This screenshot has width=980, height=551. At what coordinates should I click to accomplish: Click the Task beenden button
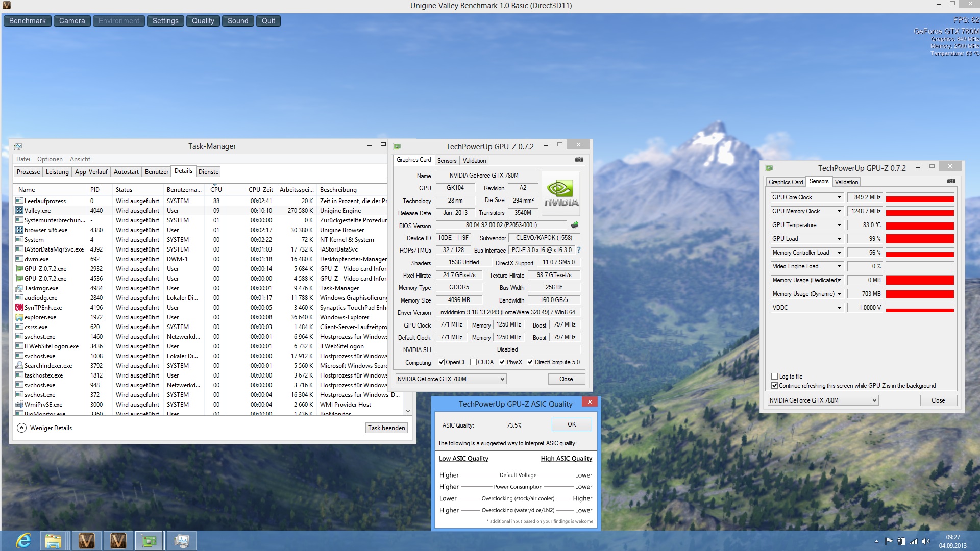click(386, 428)
